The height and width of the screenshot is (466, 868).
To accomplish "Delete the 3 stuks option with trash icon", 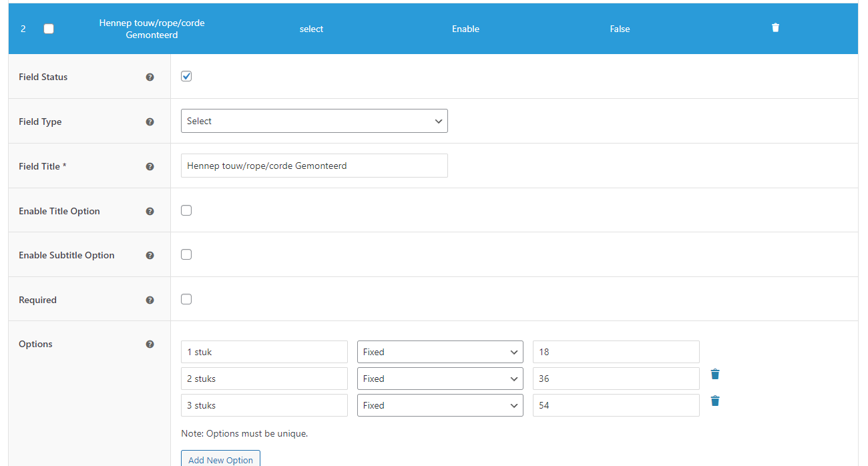I will tap(715, 401).
